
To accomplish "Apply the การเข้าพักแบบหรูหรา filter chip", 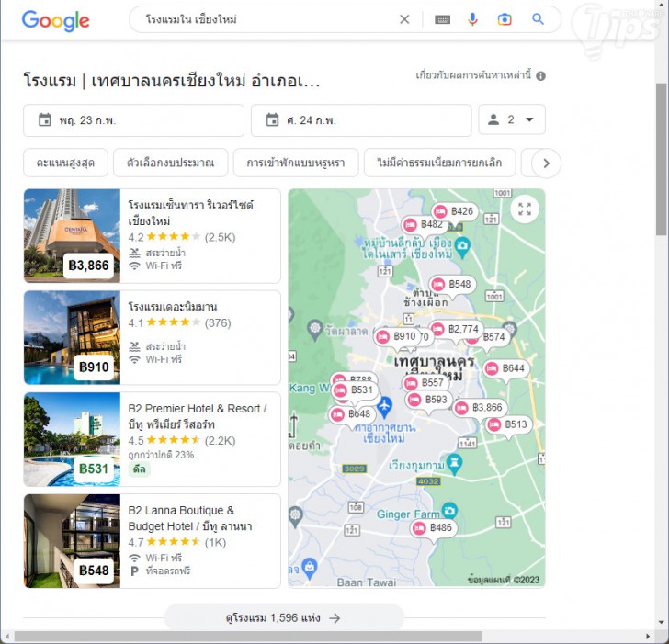I will tap(296, 163).
